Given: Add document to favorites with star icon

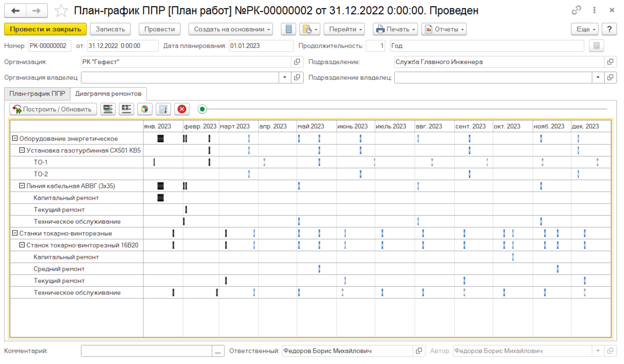Looking at the screenshot, I should (61, 11).
